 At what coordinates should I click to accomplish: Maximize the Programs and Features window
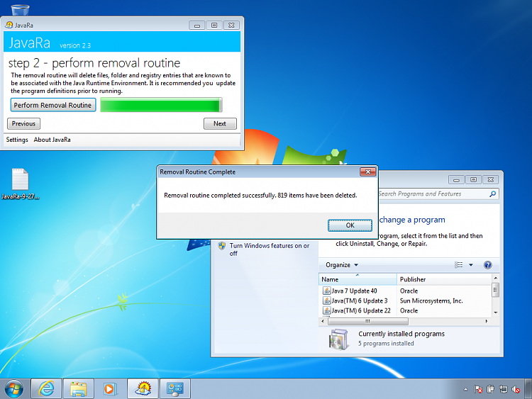[x=474, y=180]
